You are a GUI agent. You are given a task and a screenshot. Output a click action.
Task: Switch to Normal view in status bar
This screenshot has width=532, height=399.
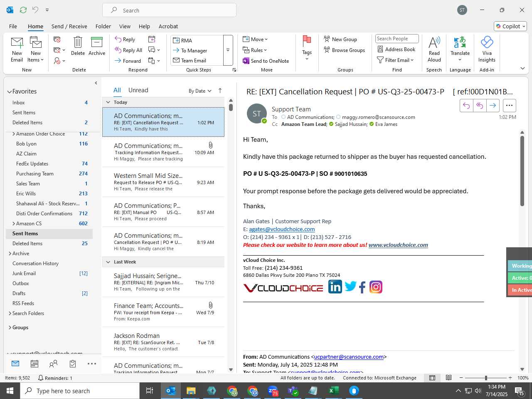[x=432, y=378]
